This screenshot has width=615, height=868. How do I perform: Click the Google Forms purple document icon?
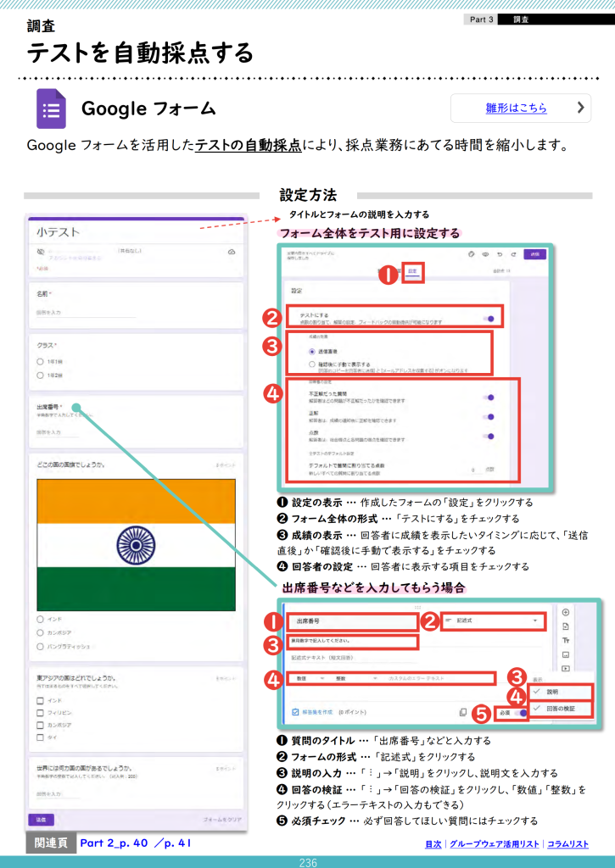pos(51,108)
